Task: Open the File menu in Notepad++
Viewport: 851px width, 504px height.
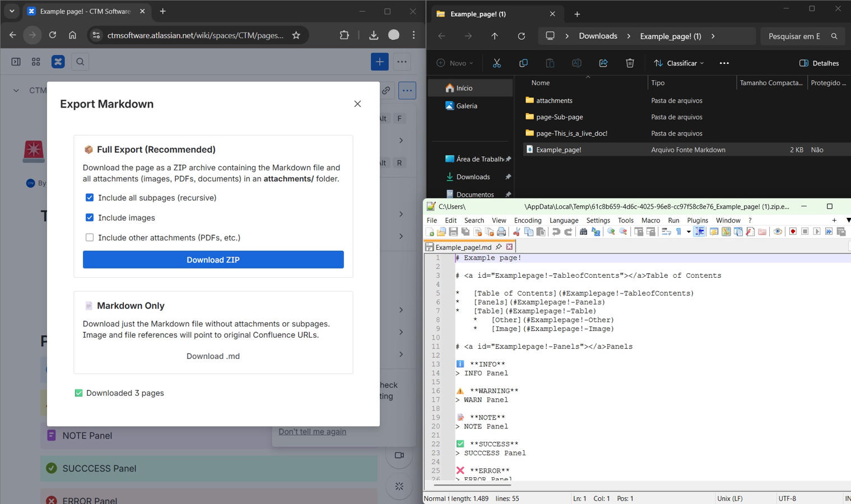Action: [x=432, y=221]
